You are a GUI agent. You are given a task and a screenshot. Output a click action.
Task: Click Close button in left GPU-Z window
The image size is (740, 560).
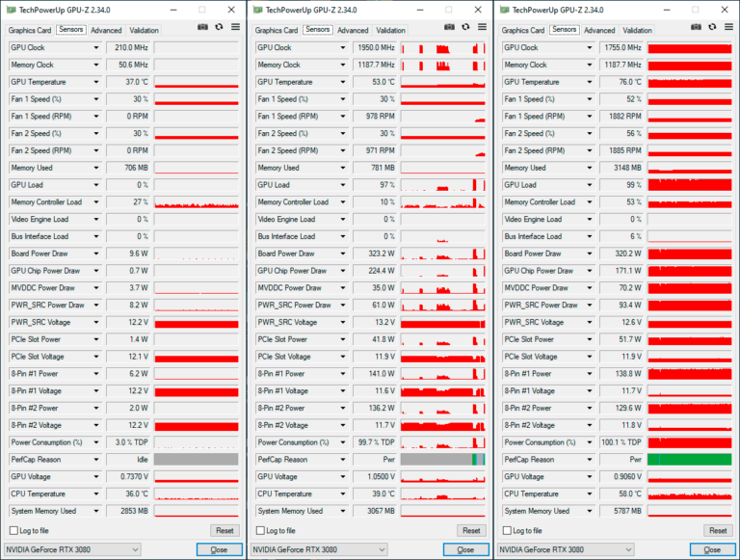click(x=219, y=549)
